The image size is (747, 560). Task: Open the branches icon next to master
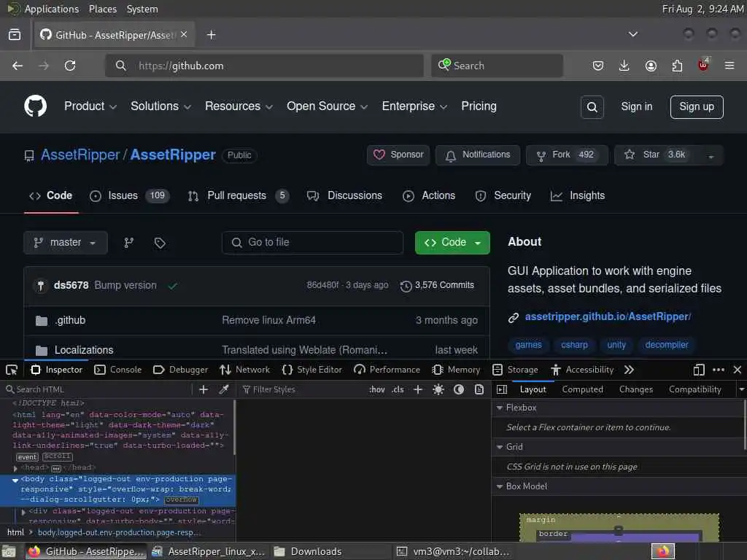tap(128, 243)
